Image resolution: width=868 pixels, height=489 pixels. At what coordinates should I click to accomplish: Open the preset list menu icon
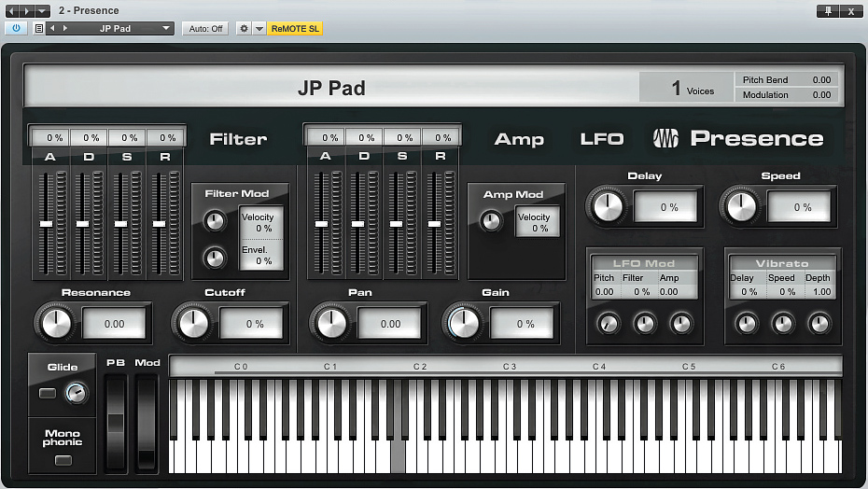pos(39,28)
